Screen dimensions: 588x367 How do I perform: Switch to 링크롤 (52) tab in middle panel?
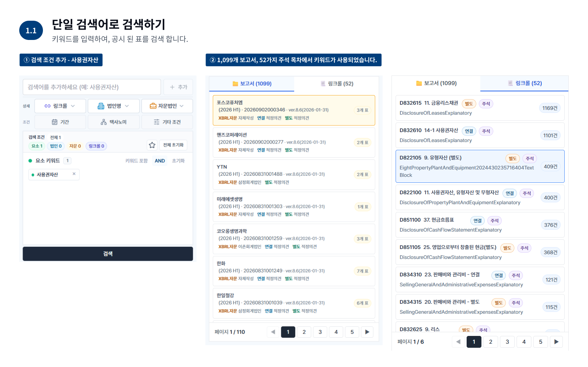point(337,84)
